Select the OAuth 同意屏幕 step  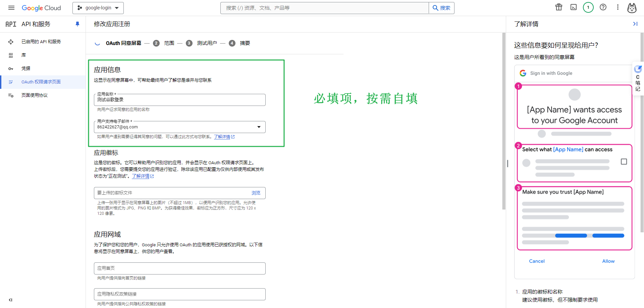(x=123, y=43)
